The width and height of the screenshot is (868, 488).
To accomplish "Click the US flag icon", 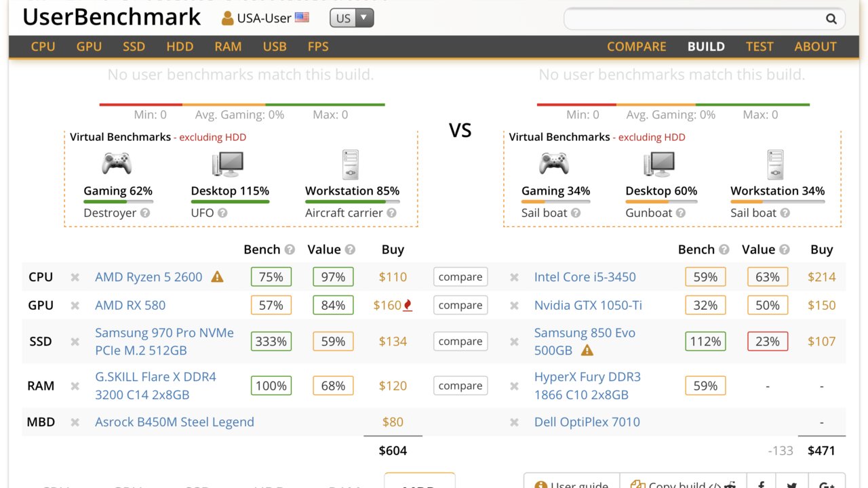I will click(x=302, y=18).
